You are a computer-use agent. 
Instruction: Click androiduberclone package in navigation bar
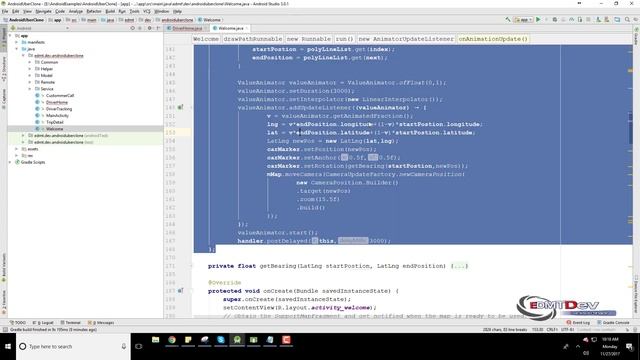click(x=177, y=20)
